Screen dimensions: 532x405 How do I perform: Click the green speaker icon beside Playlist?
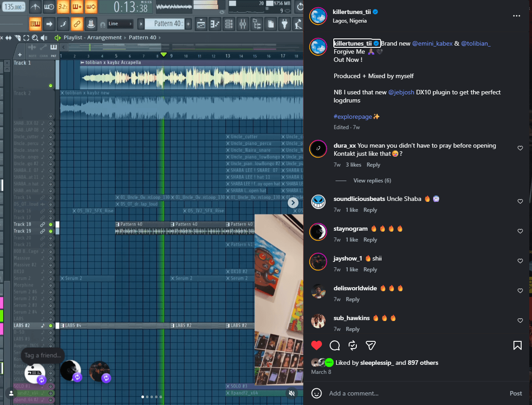[57, 37]
